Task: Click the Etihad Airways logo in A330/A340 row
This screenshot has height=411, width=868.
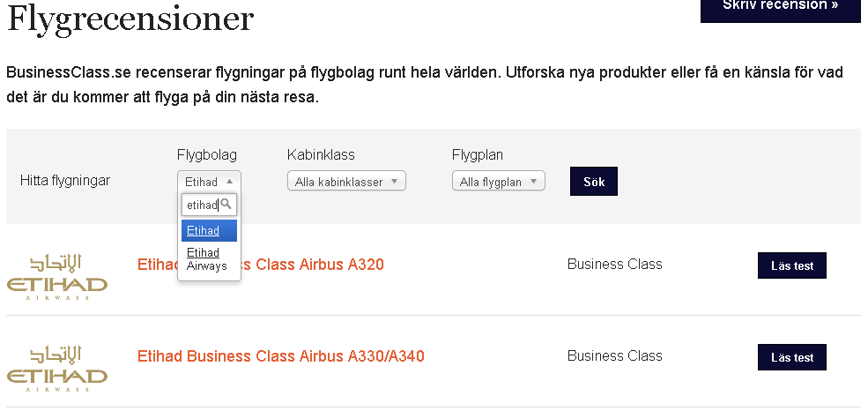Action: pos(57,369)
